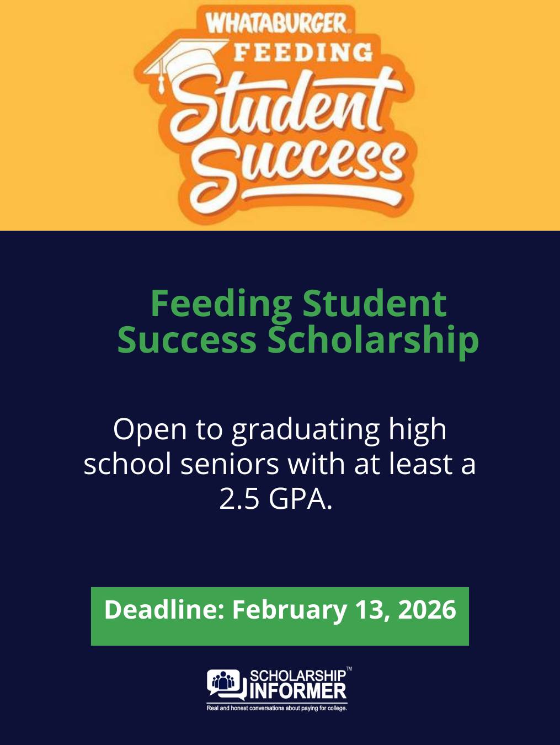Click the script Student lettering

285,103
